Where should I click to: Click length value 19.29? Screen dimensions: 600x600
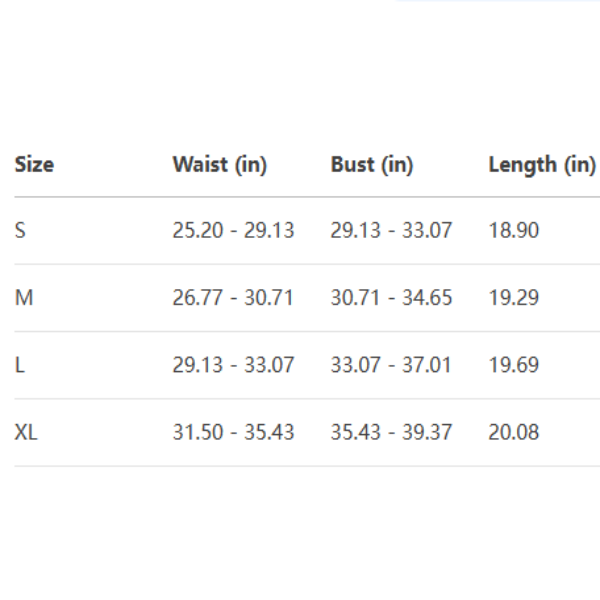pos(513,298)
